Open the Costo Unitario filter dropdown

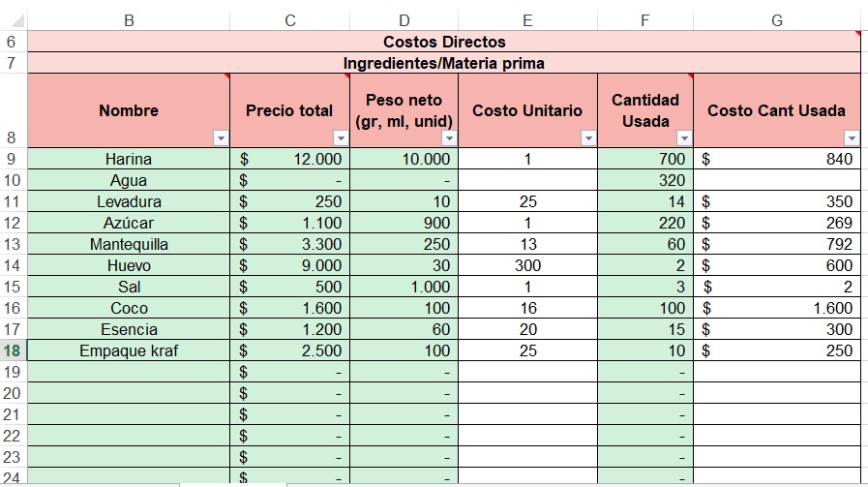tap(588, 137)
